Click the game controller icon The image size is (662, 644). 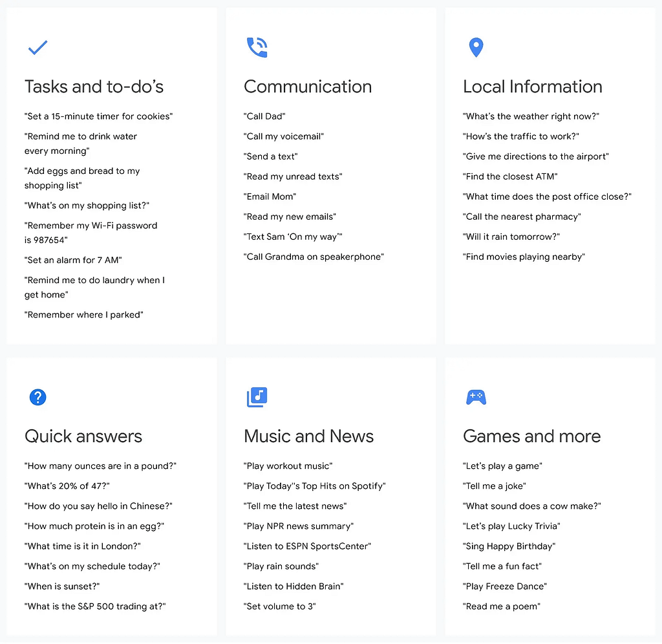[476, 397]
